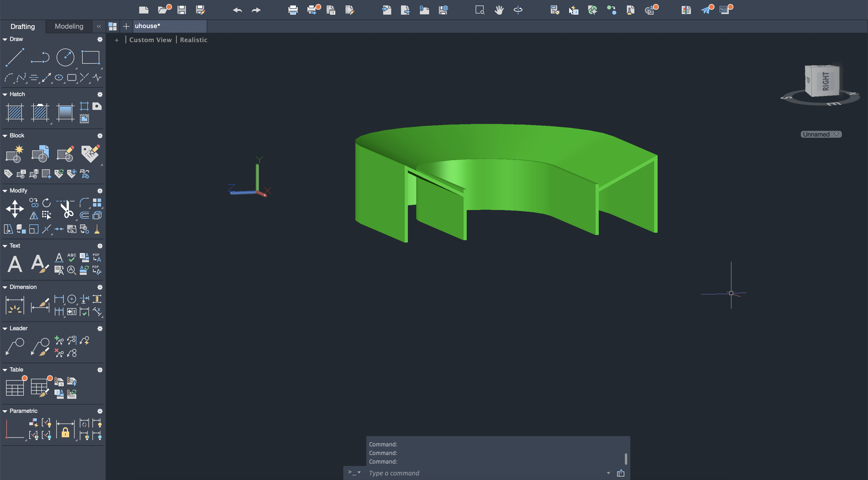This screenshot has width=868, height=480.
Task: Select the Circle draw tool
Action: pyautogui.click(x=65, y=57)
